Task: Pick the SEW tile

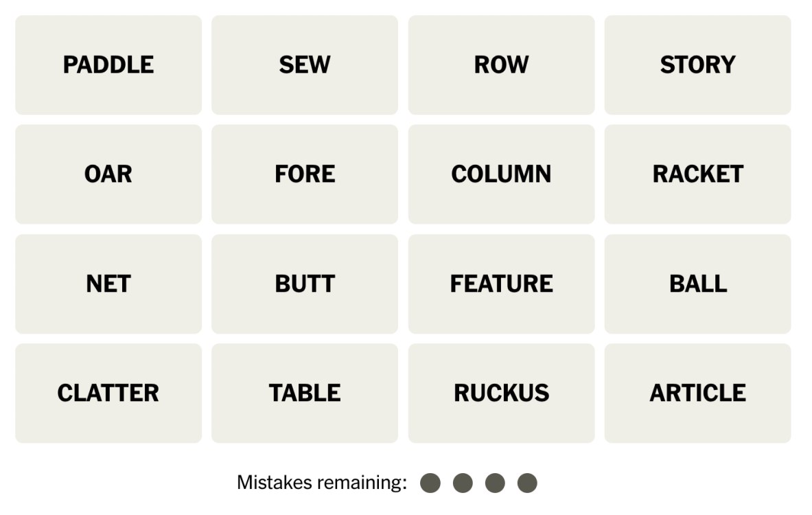Action: coord(305,65)
